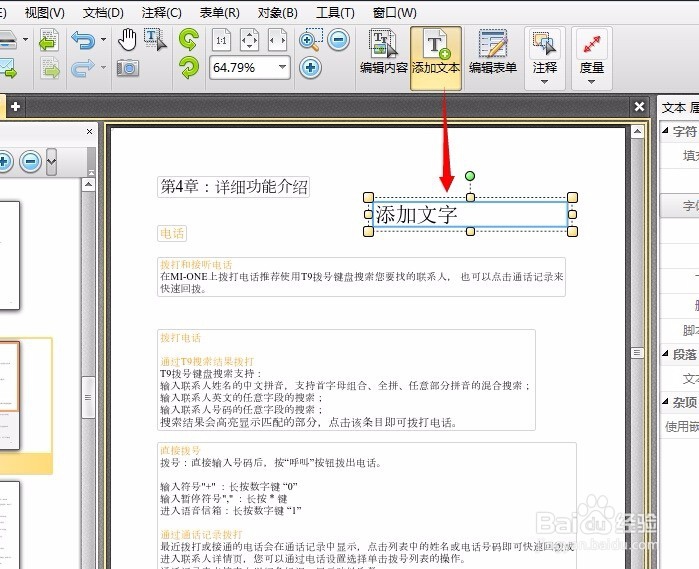Open the scanner dropdown arrow
The height and width of the screenshot is (569, 699).
point(25,40)
